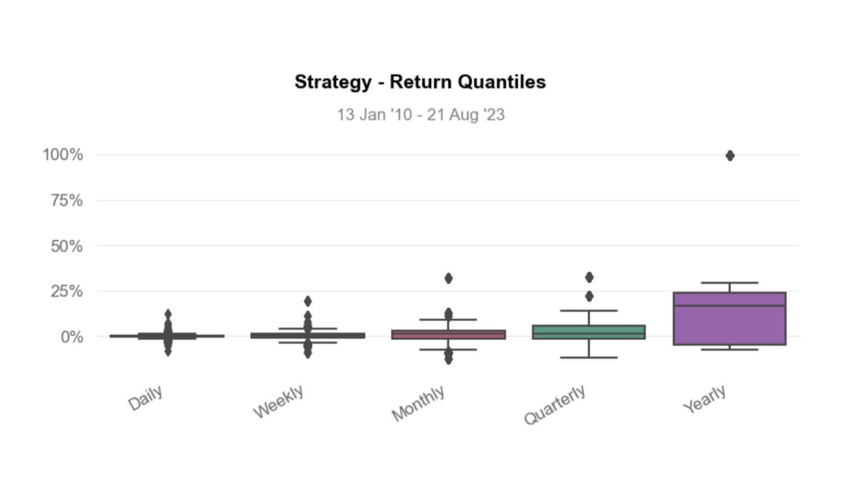Click the 0% y-axis label
841x504 pixels.
pyautogui.click(x=72, y=337)
